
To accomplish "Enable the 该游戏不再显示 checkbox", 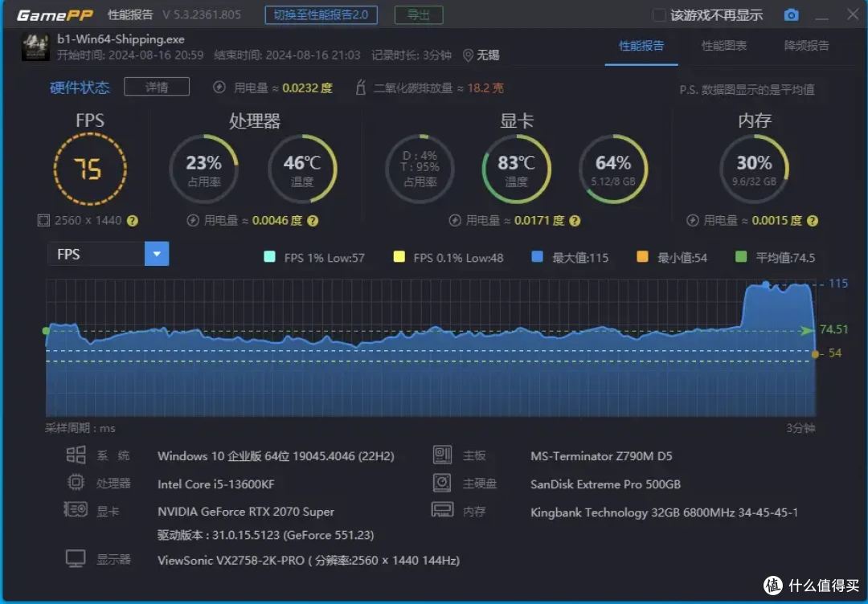I will click(659, 15).
